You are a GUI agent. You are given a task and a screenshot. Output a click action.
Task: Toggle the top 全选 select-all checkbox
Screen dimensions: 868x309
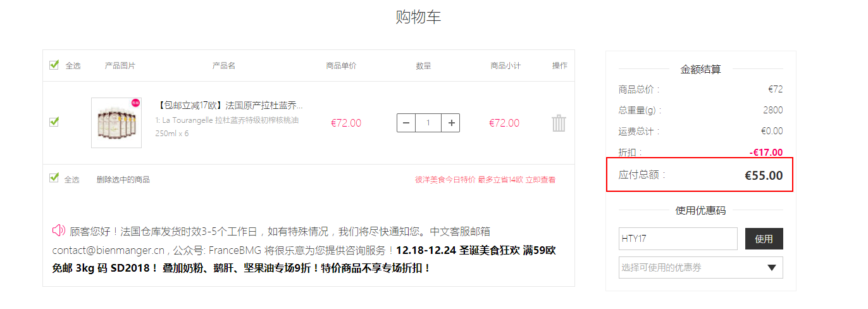54,65
